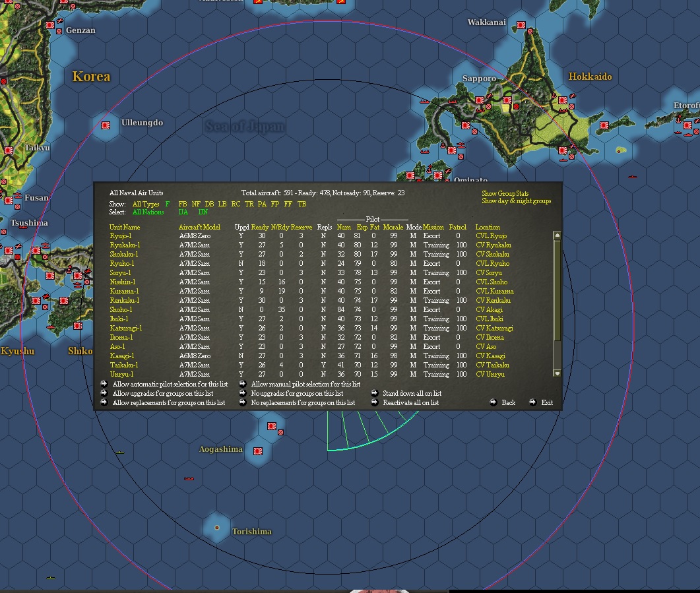Click the scroll-up arrow of unit list
Screen dimensions: 700x593
point(557,235)
